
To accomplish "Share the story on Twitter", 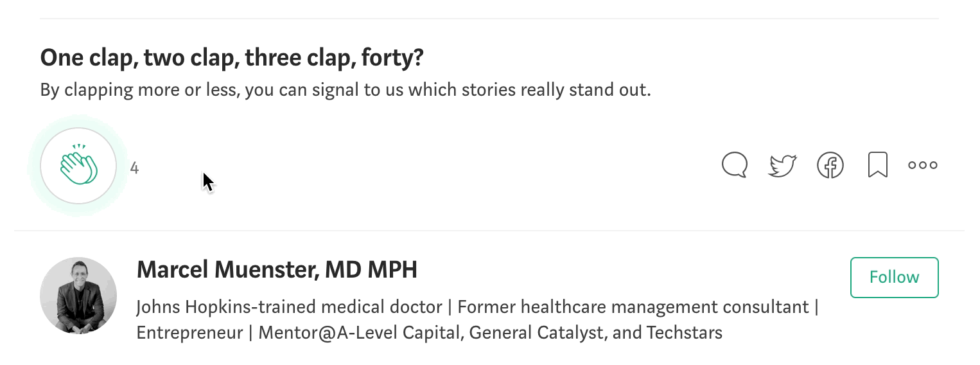I will pyautogui.click(x=782, y=165).
